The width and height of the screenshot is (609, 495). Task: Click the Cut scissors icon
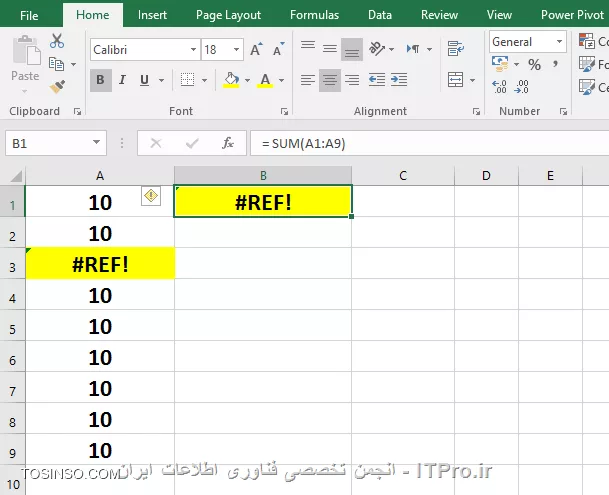[57, 41]
